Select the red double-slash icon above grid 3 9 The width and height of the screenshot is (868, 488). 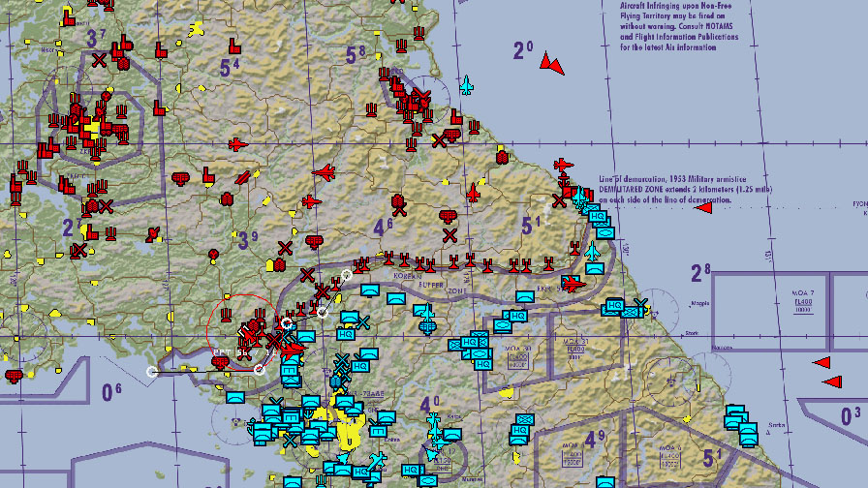coord(242,177)
